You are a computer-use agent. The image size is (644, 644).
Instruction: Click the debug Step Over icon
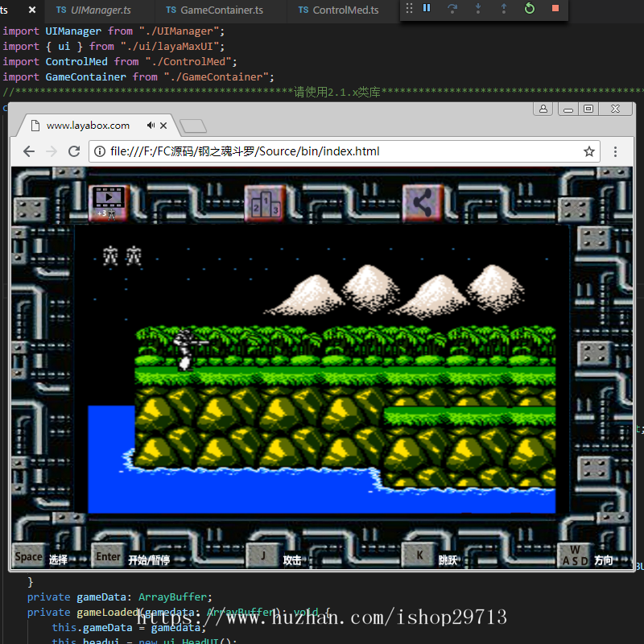click(x=452, y=8)
